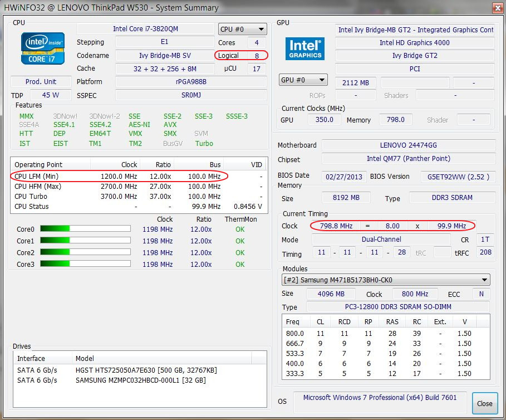
Task: Open the GPU #0 selector dropdown
Action: click(x=303, y=80)
